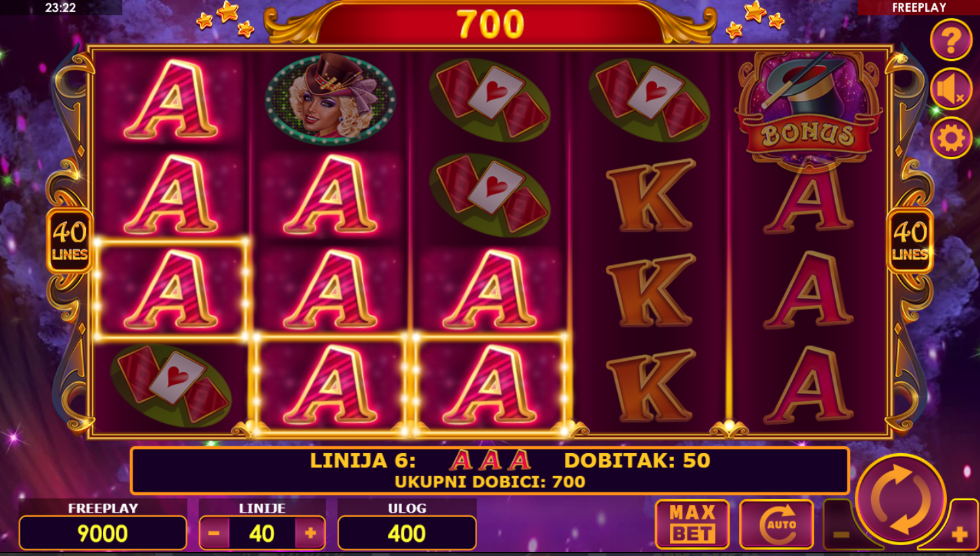This screenshot has width=980, height=556.
Task: Click the FREEPLAY label in top corner
Action: (x=918, y=7)
